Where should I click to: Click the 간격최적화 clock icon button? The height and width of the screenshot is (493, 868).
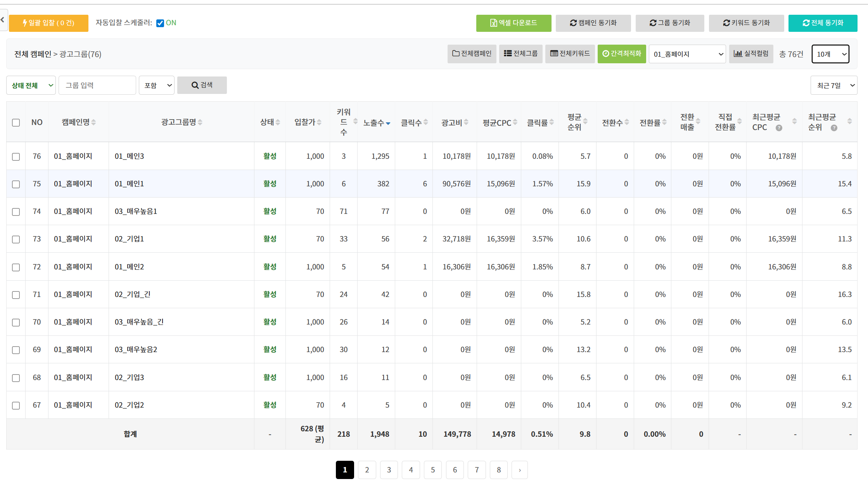coord(621,54)
